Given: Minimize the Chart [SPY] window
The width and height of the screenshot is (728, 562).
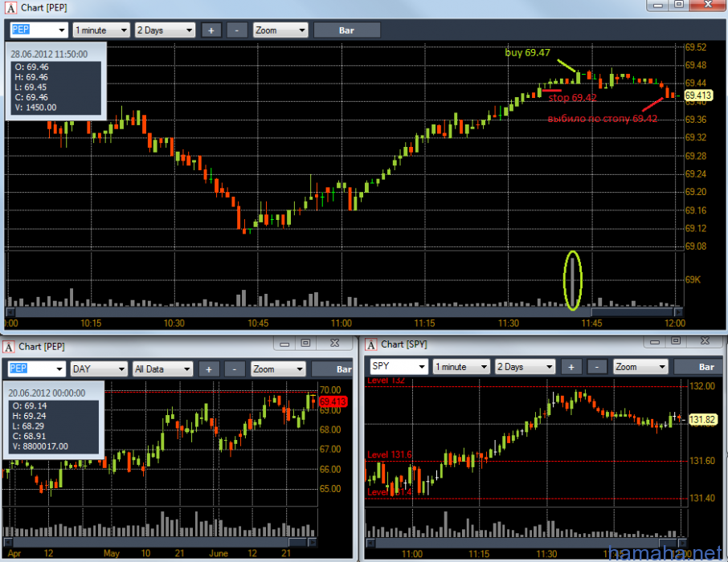Looking at the screenshot, I should (x=655, y=341).
